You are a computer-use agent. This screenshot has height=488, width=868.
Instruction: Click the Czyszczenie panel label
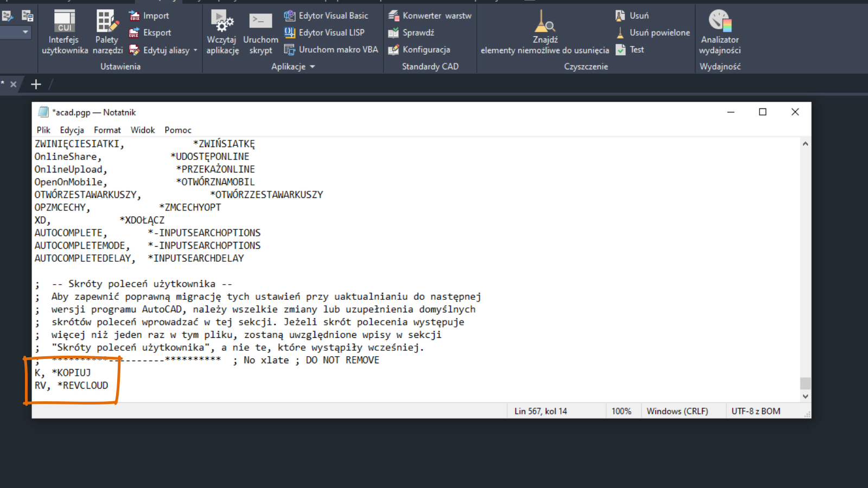586,66
